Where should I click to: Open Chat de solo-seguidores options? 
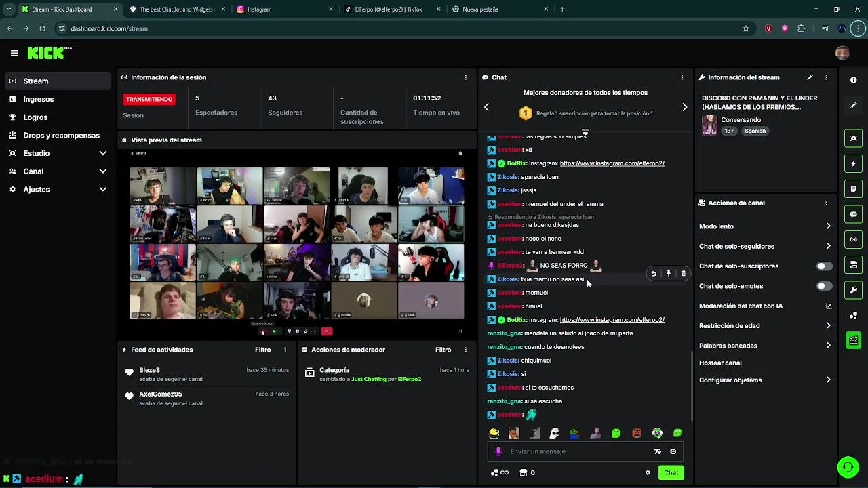tap(765, 246)
